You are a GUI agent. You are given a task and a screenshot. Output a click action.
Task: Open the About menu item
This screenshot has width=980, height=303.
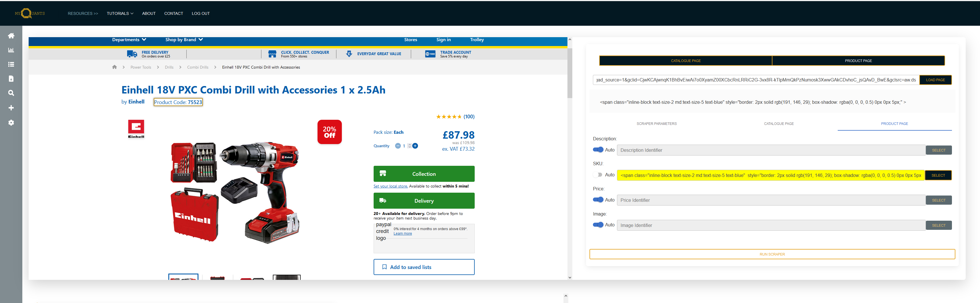[x=149, y=13]
